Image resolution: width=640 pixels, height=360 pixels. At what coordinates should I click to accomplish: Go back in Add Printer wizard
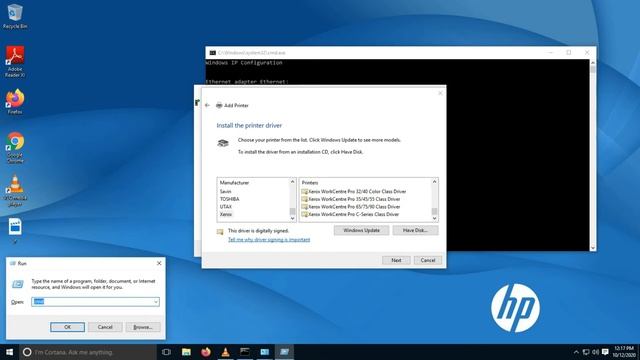point(207,105)
